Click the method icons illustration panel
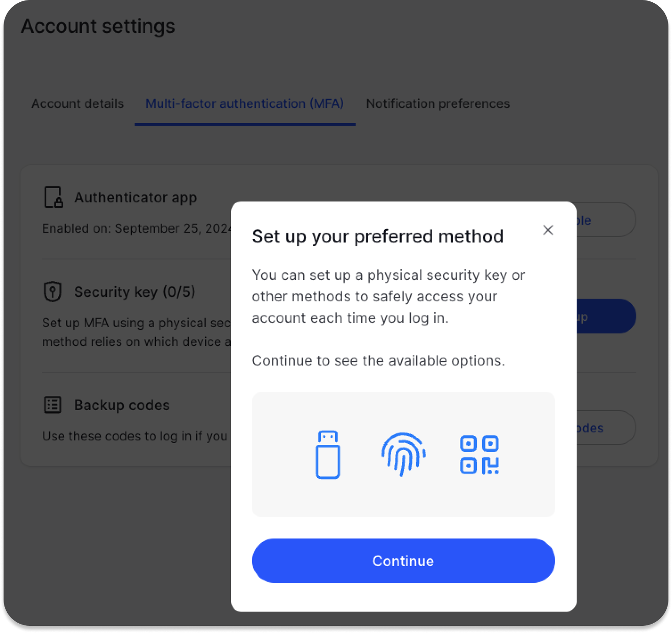 tap(403, 455)
